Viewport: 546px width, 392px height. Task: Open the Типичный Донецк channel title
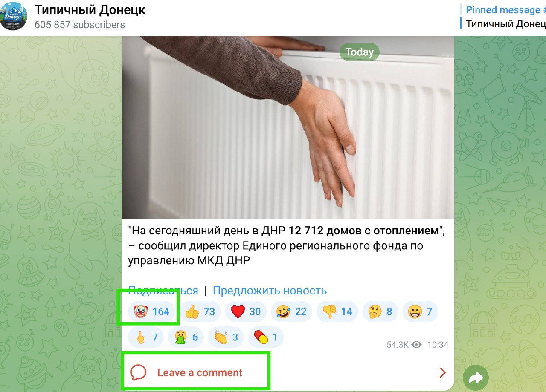(90, 10)
